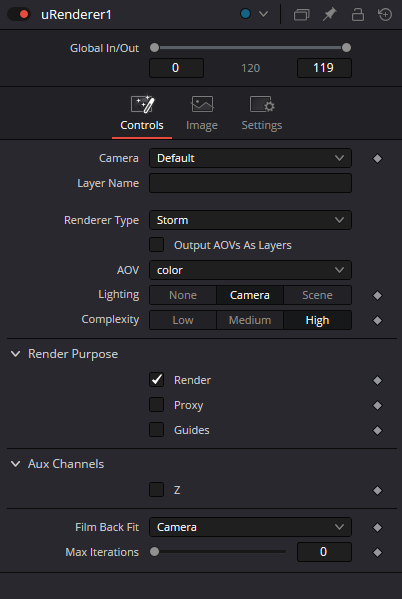Click the Max Iterations keyframe diamond
The image size is (402, 599).
(x=377, y=552)
